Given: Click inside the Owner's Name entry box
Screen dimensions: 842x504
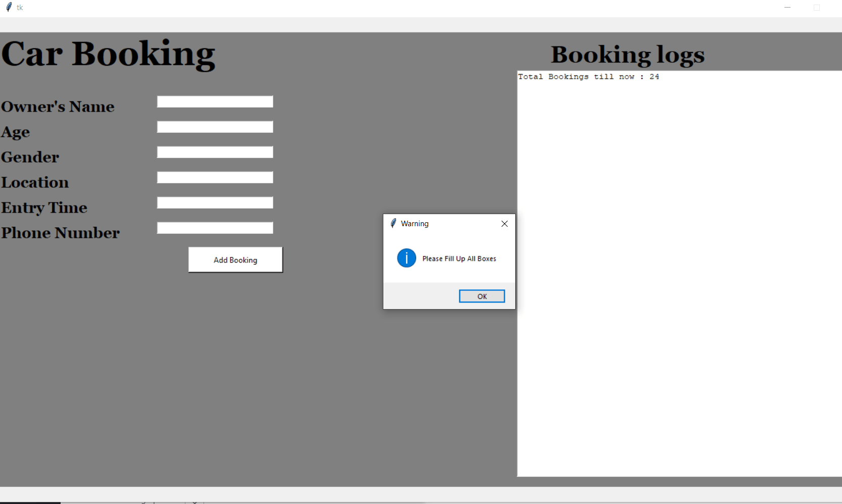Looking at the screenshot, I should (215, 102).
